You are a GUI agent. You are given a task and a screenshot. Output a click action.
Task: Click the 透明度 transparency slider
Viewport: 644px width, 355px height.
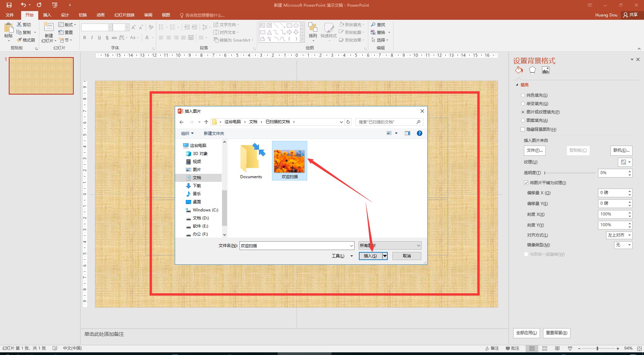[x=570, y=173]
